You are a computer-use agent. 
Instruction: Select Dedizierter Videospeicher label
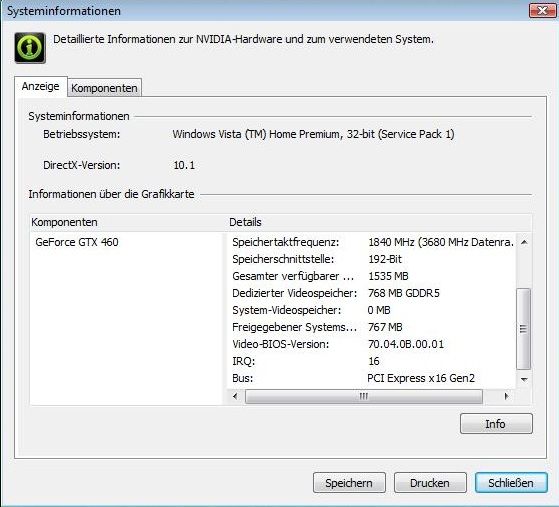pos(294,293)
